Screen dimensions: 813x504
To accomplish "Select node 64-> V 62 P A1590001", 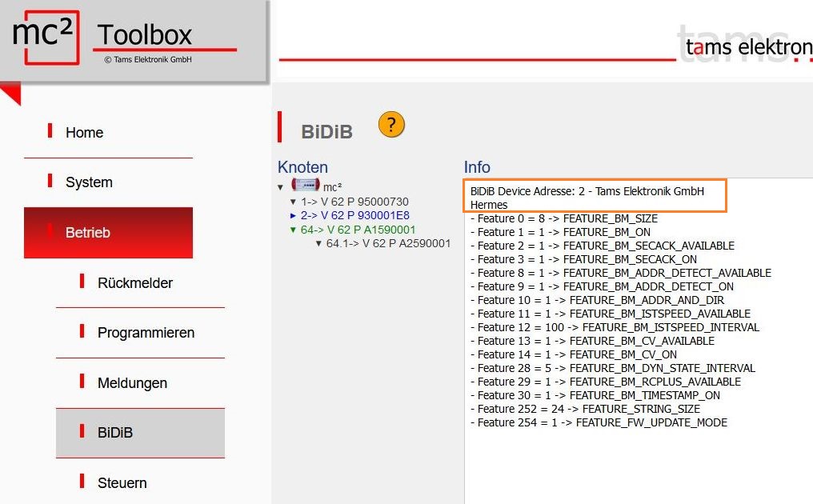I will click(x=358, y=230).
